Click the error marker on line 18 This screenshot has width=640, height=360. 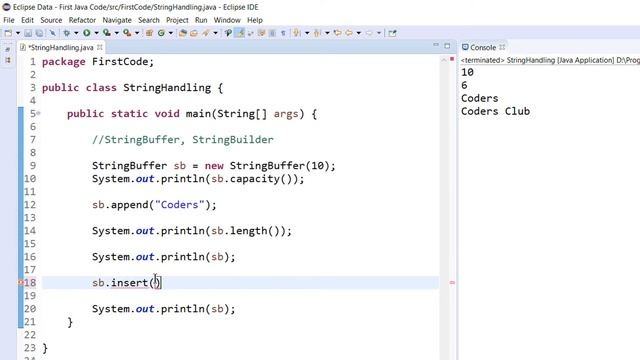[x=20, y=282]
